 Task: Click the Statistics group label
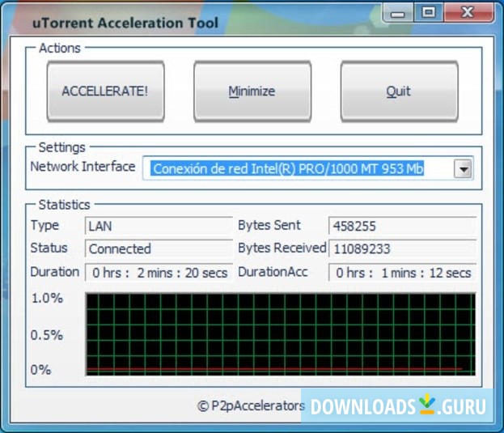coord(64,205)
